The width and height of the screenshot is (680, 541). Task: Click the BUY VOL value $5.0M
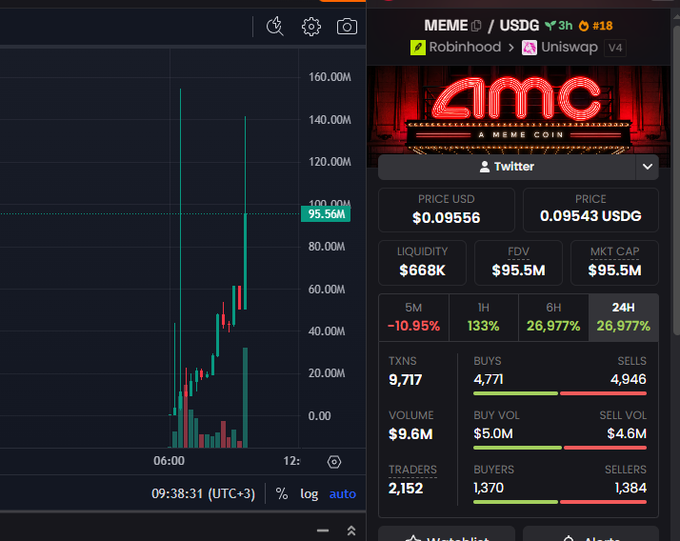pos(493,433)
